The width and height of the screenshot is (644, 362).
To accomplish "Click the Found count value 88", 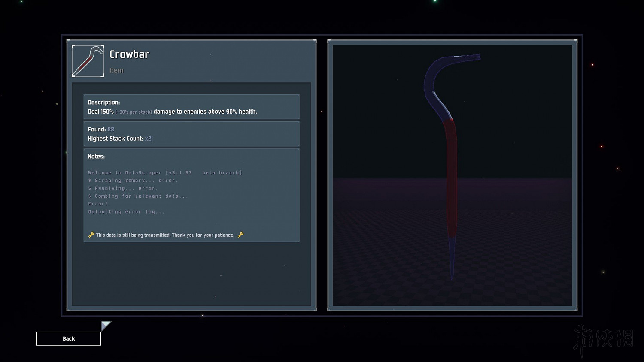I will (111, 129).
